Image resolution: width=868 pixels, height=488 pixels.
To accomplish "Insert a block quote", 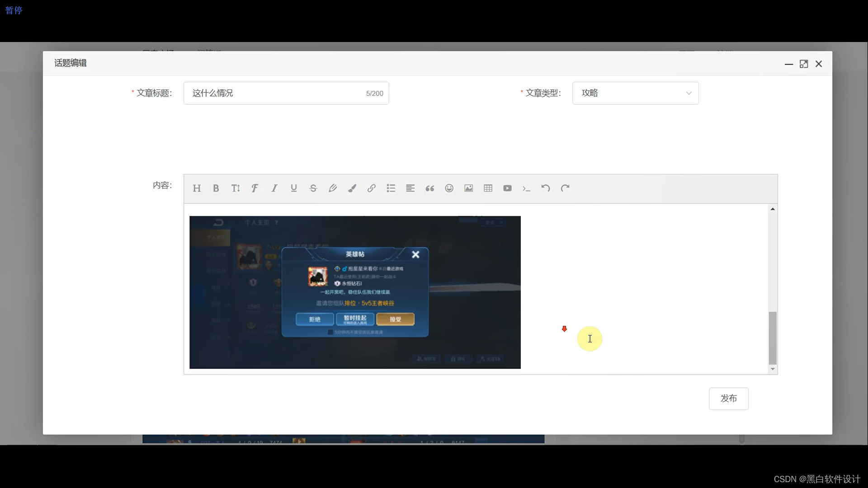I will [x=430, y=188].
